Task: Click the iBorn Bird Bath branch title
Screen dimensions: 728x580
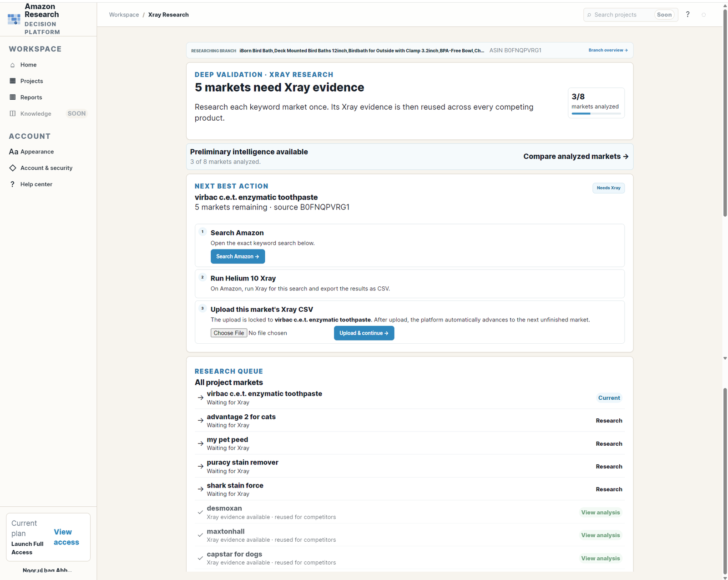Action: pyautogui.click(x=362, y=51)
